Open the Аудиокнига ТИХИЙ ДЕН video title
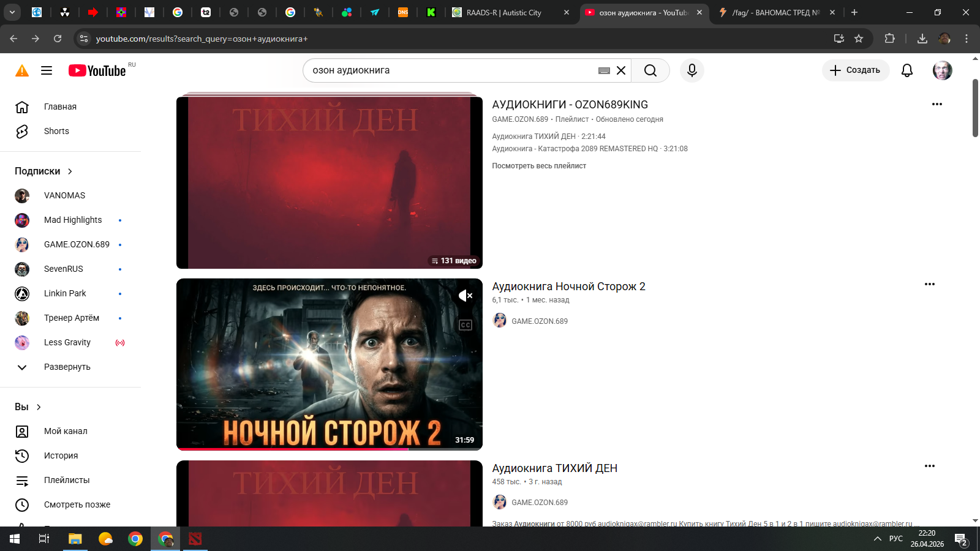Screen dimensions: 980x551 pos(554,468)
